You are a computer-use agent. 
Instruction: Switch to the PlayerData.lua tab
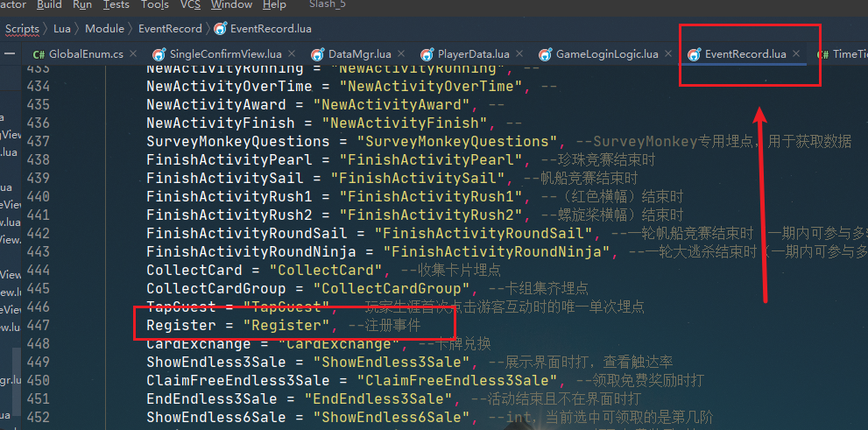[x=473, y=54]
